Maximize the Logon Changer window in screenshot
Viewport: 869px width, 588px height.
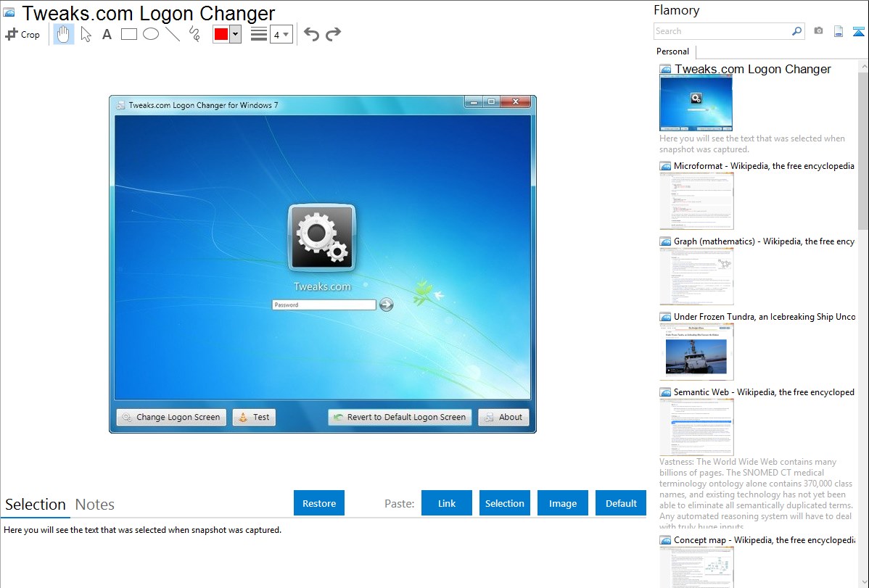491,102
